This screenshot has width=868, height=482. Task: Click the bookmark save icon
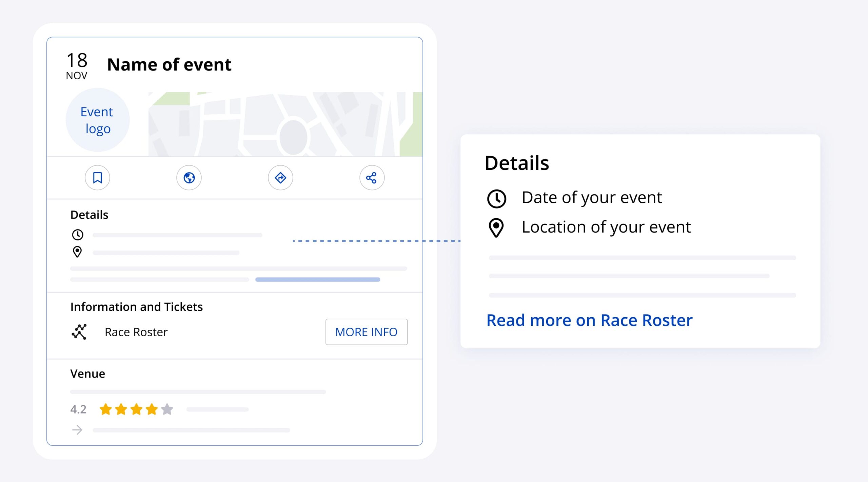(97, 178)
